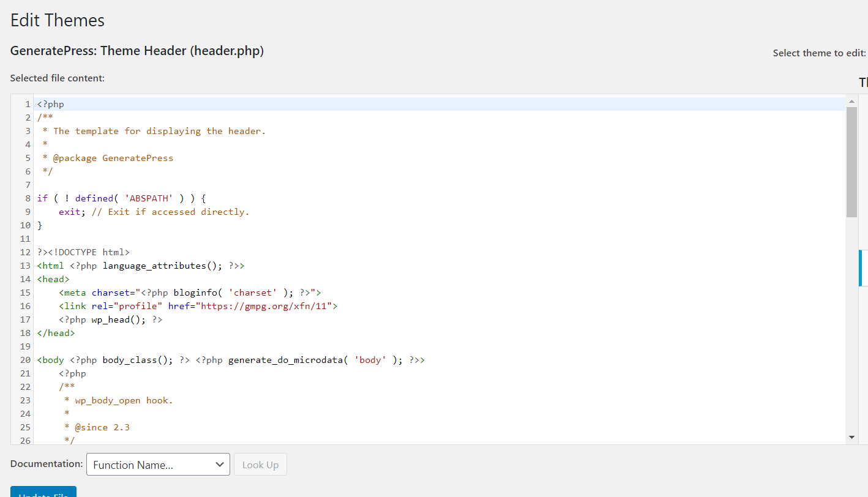Click the meta charset bloginfo line

coord(190,293)
